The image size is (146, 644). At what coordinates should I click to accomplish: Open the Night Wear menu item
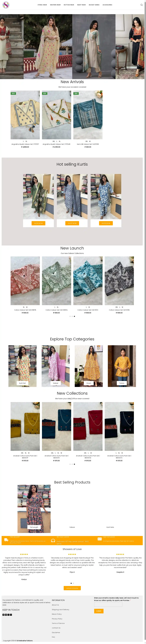81,5
